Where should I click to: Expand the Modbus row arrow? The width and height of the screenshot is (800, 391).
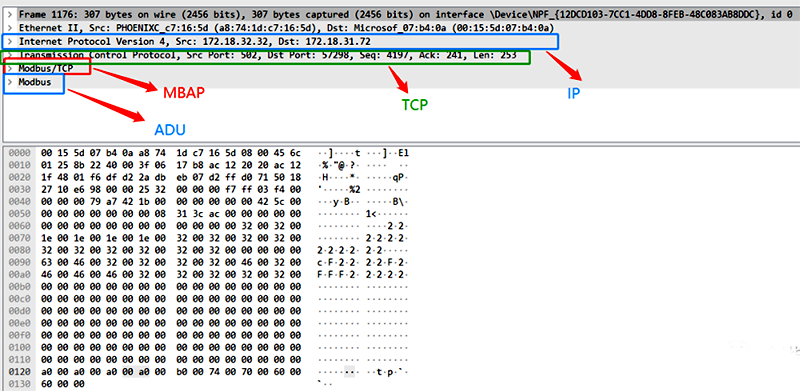point(10,82)
